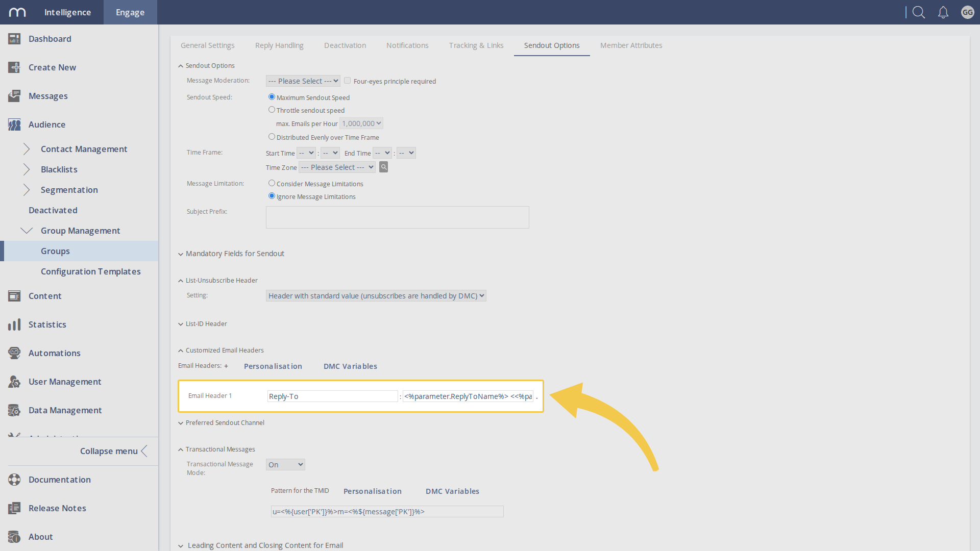This screenshot has width=980, height=551.
Task: Click the Create New plus icon
Action: point(14,67)
